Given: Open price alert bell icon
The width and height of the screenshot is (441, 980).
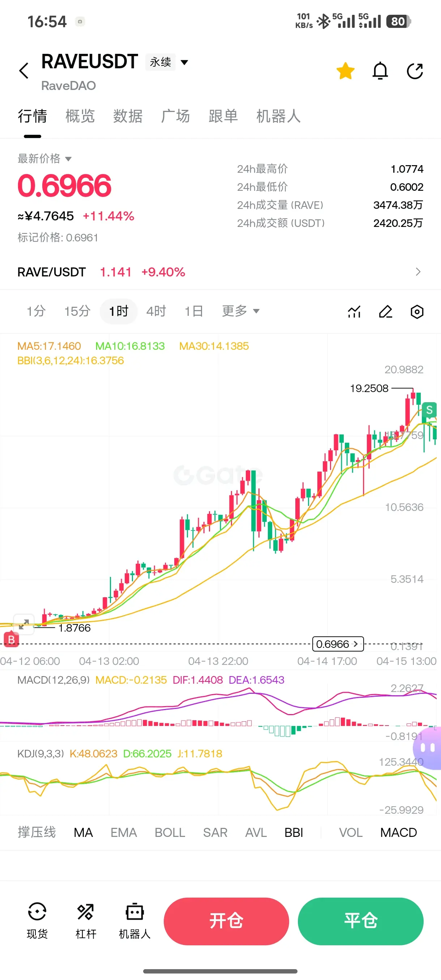Looking at the screenshot, I should coord(380,71).
